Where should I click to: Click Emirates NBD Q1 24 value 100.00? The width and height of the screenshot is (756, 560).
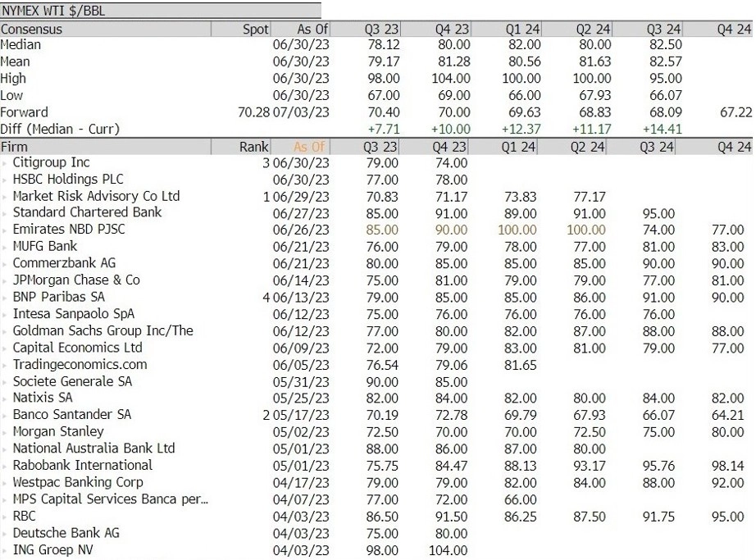click(x=517, y=230)
